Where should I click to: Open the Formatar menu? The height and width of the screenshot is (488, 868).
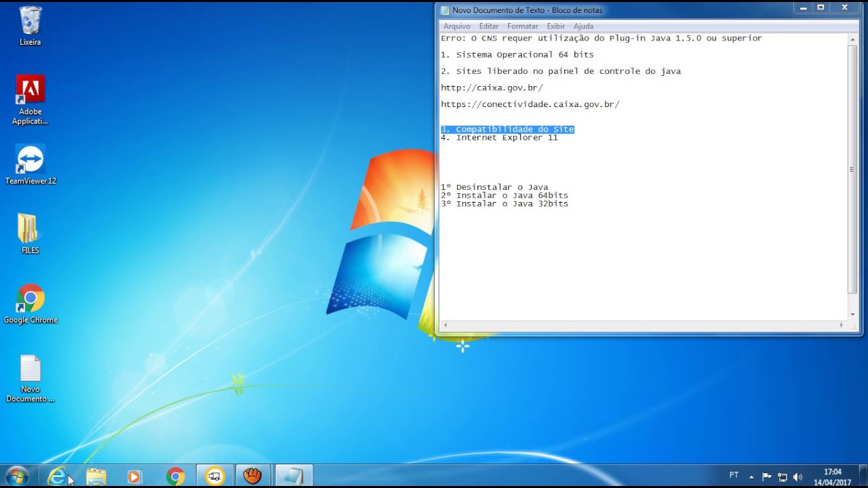click(x=522, y=26)
